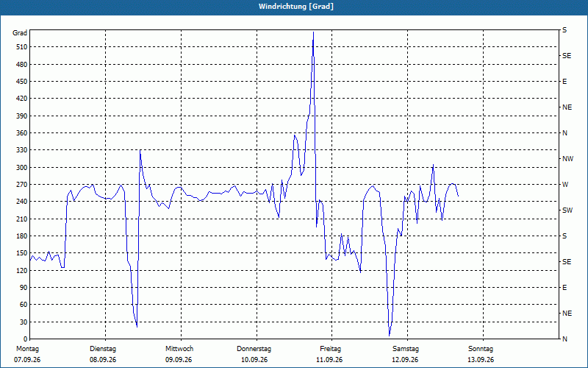Click the '510' y-axis value

point(22,47)
